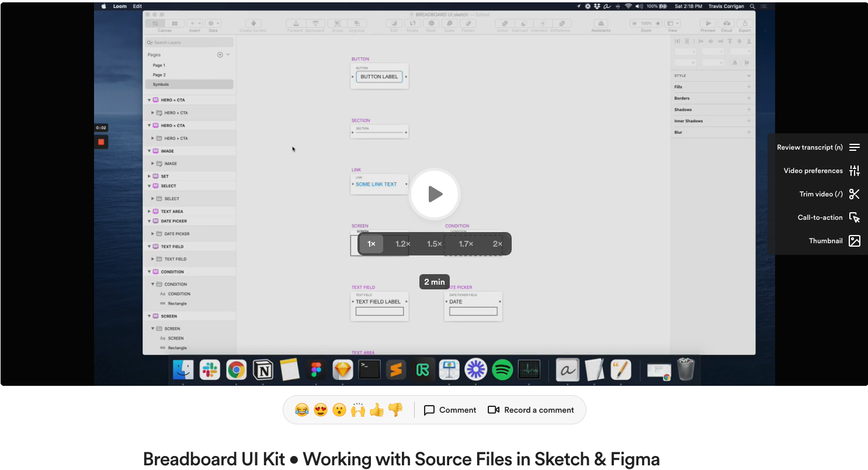The width and height of the screenshot is (868, 470).
Task: Open Terminal in the recorded dock
Action: 369,369
